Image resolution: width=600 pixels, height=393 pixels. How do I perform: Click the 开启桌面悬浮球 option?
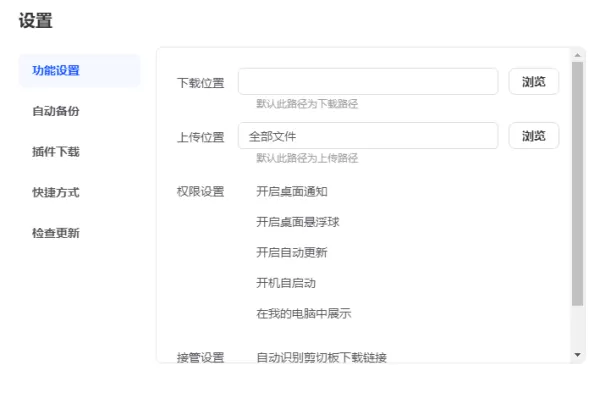(x=298, y=222)
